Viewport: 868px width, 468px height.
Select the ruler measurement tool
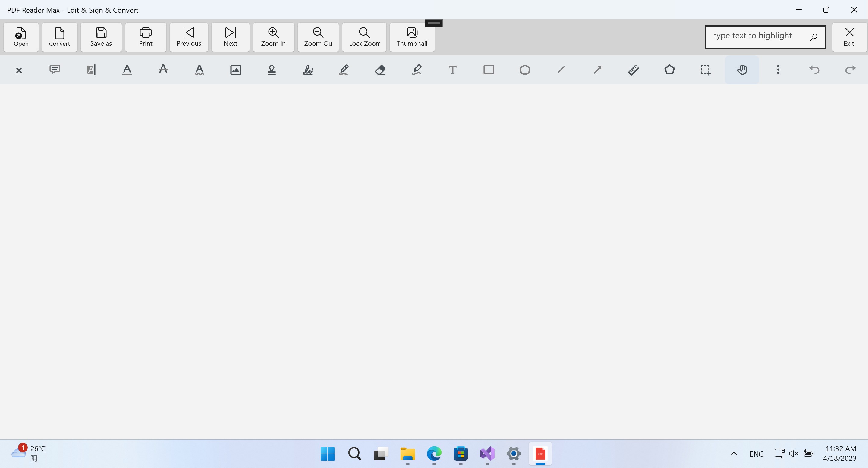(633, 70)
